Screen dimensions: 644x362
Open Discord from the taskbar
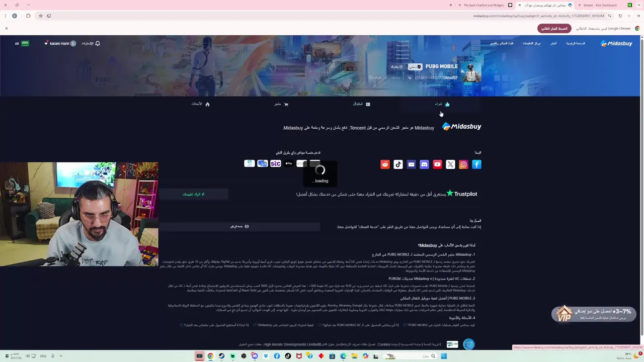(x=255, y=356)
